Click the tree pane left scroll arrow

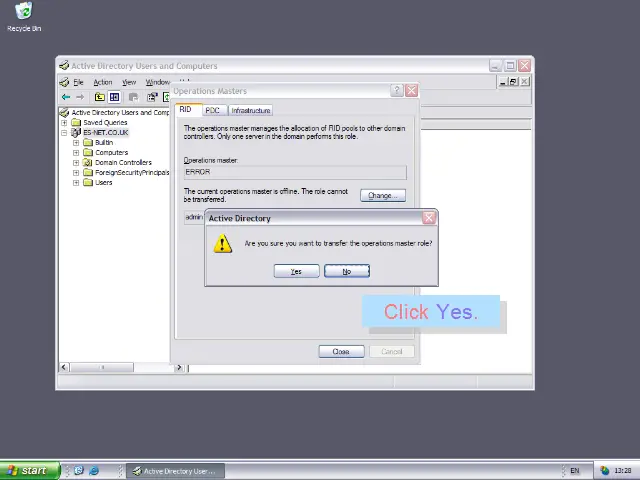(x=64, y=367)
